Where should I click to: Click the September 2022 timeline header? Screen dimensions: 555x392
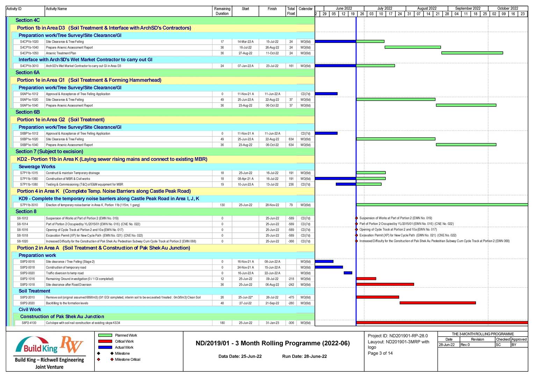point(468,8)
